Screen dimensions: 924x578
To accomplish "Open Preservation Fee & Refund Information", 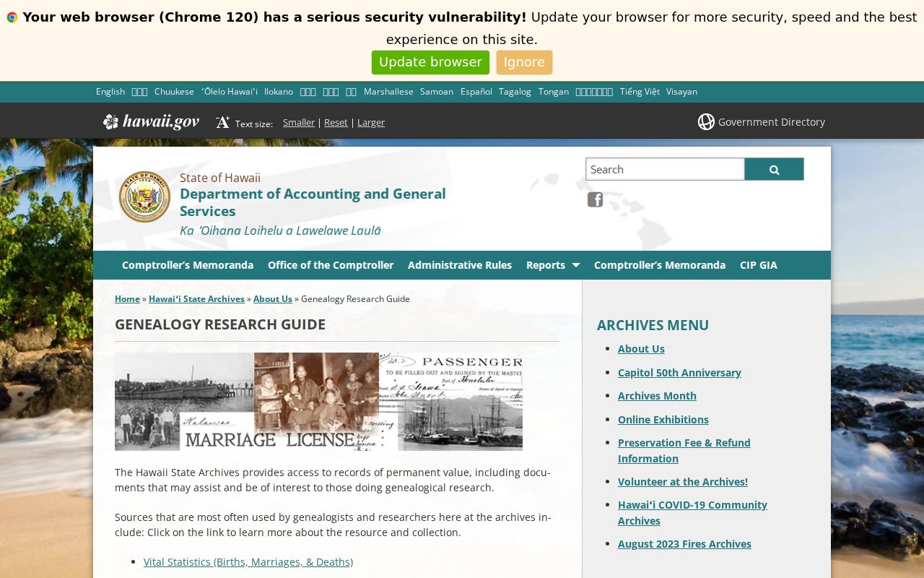I will click(684, 451).
